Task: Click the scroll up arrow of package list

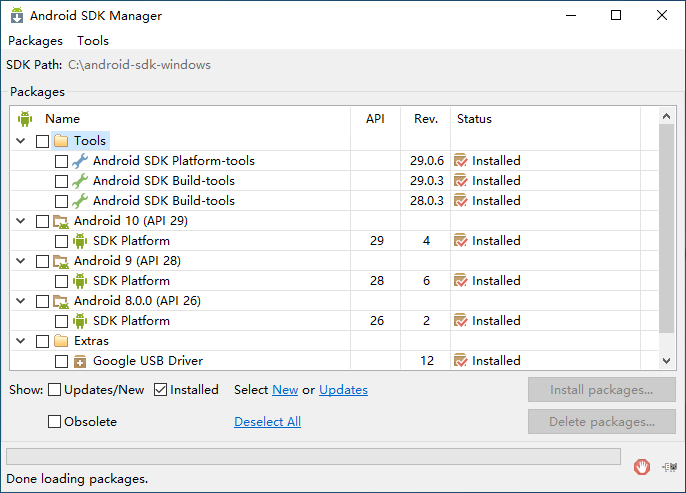Action: click(666, 116)
